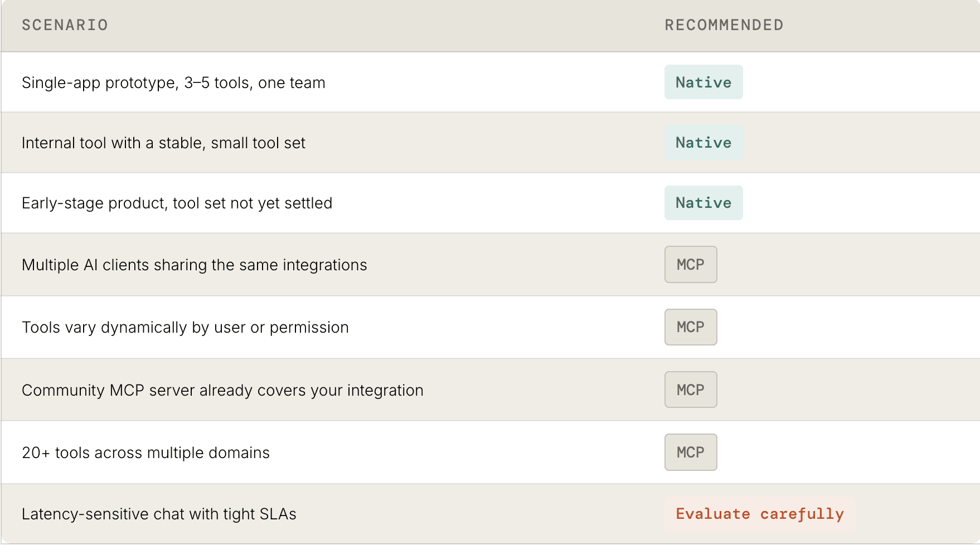
Task: Select the Native badge for internal tool row
Action: pos(704,143)
